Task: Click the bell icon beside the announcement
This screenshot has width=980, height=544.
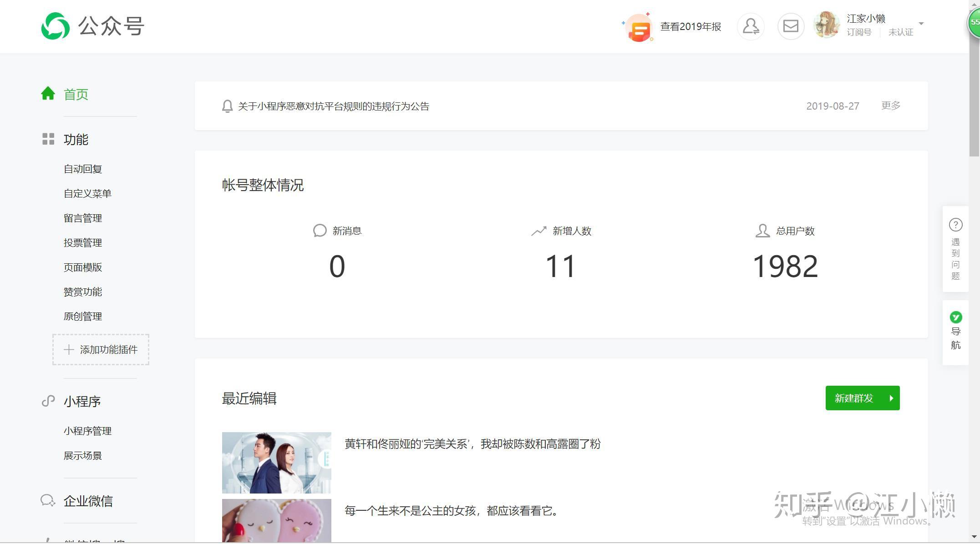Action: coord(227,106)
